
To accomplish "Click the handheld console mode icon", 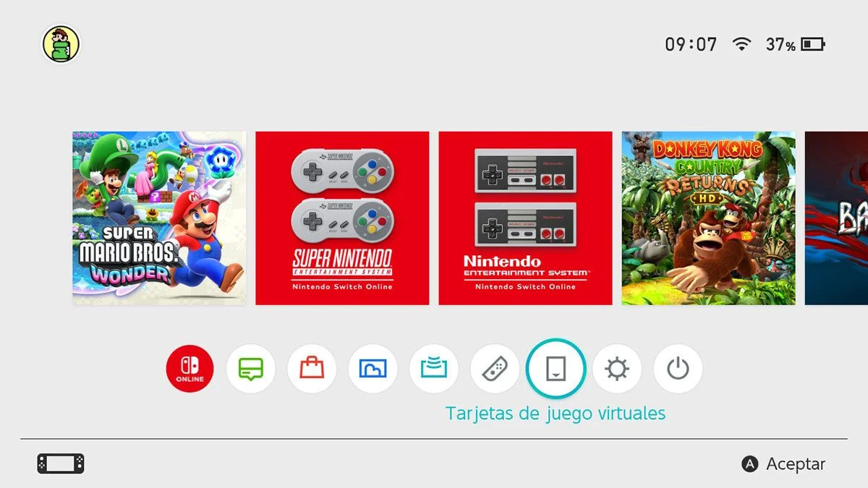I will point(61,463).
